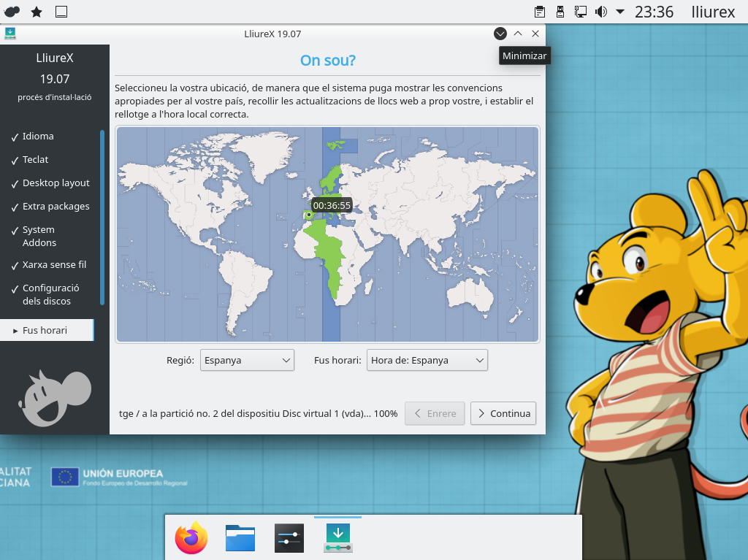Open system settings from the taskbar
Viewport: 748px width, 560px height.
click(289, 538)
